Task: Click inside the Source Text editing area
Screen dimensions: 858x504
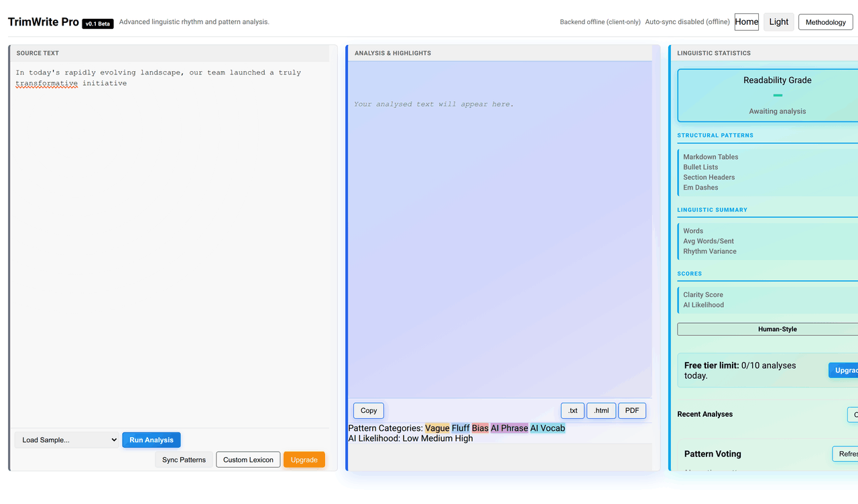Action: 168,201
